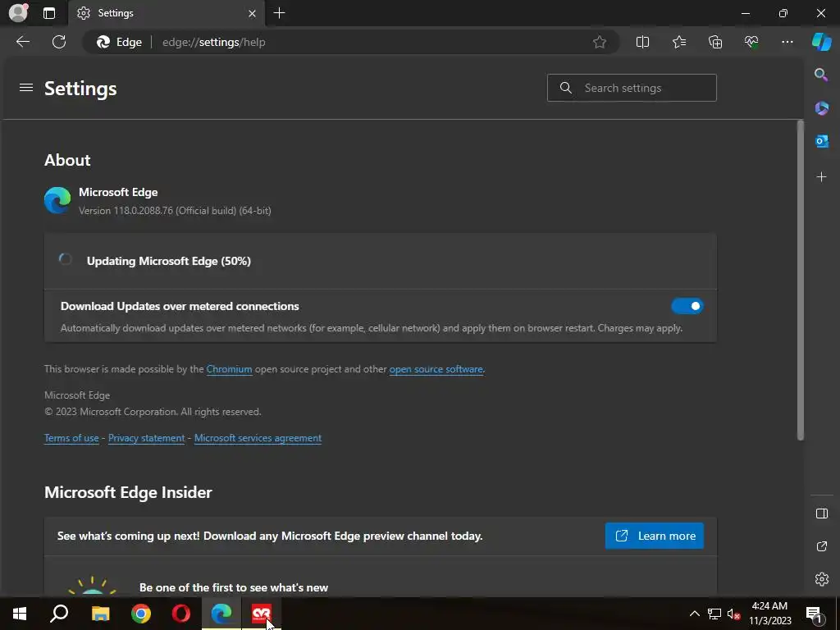Image resolution: width=840 pixels, height=630 pixels.
Task: Open Copilot from the toolbar
Action: click(x=821, y=42)
